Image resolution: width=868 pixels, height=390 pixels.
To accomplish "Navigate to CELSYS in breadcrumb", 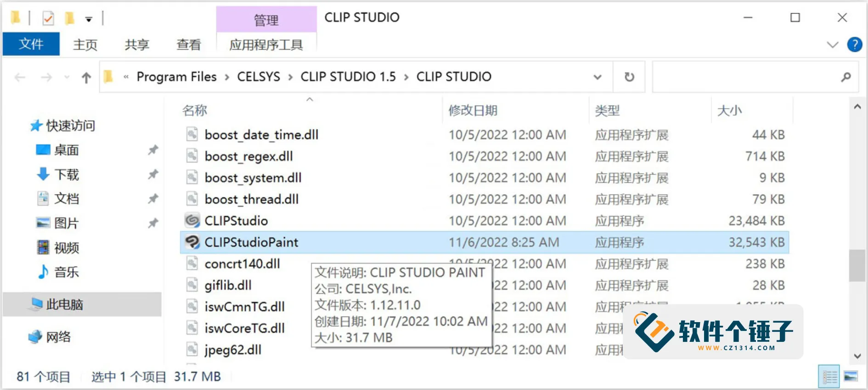I will (x=259, y=77).
